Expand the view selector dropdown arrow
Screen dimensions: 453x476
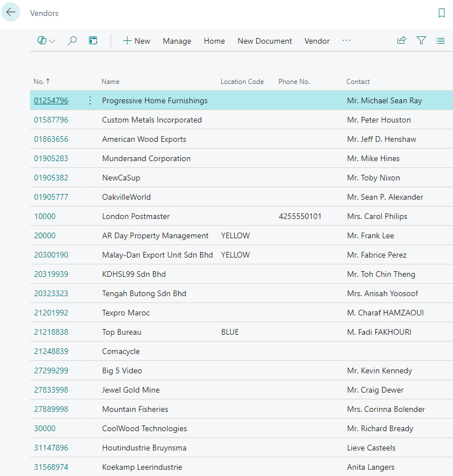52,41
